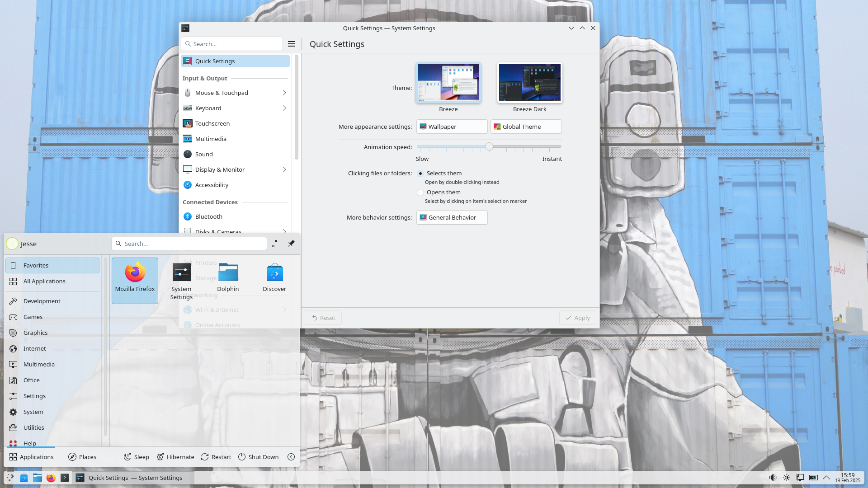Click Jesse user avatar in launcher

click(12, 244)
